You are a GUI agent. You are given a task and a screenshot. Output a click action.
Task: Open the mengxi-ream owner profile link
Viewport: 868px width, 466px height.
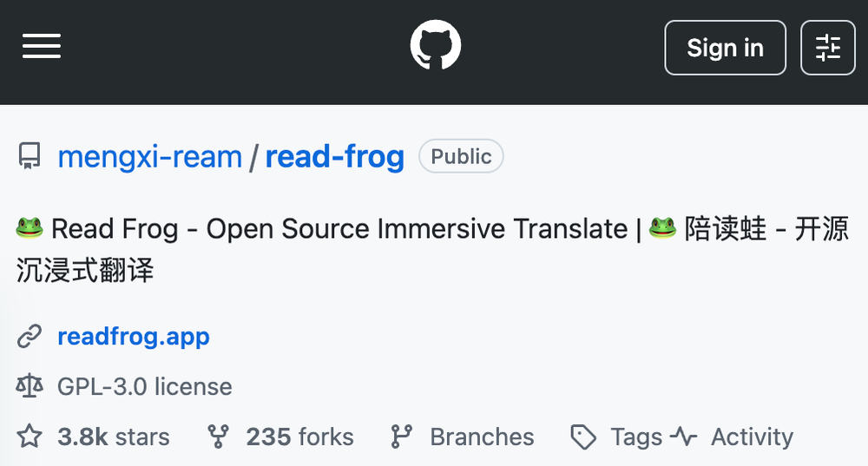pos(149,157)
